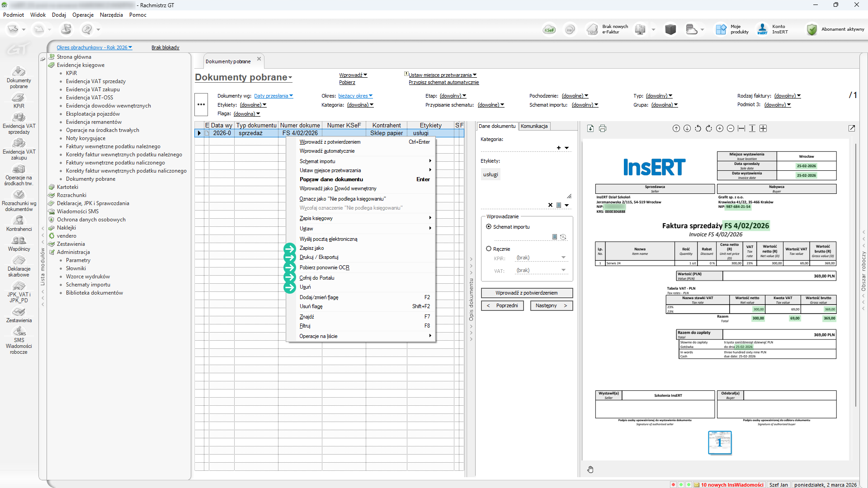Switch to the Komunikacja tab
The width and height of the screenshot is (868, 488).
[534, 126]
